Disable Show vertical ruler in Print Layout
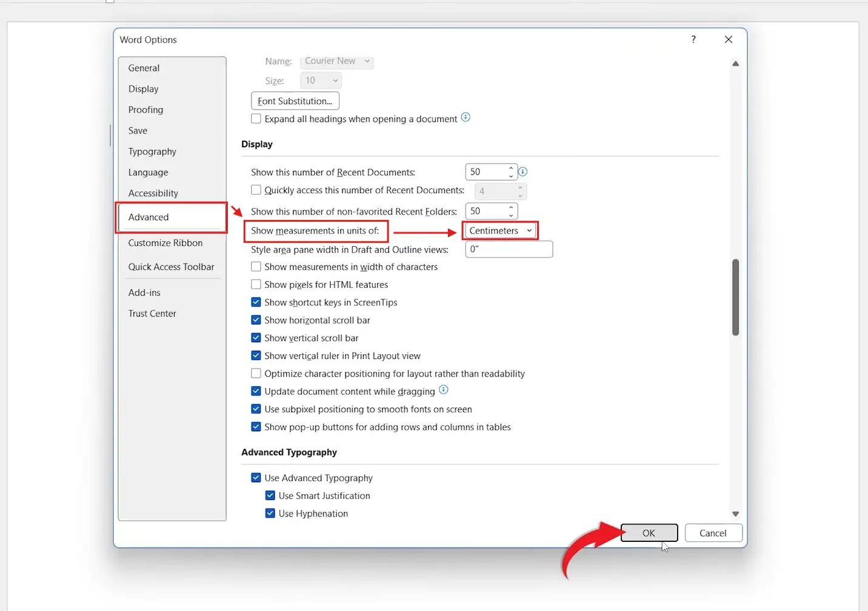Image resolution: width=868 pixels, height=611 pixels. pyautogui.click(x=256, y=356)
